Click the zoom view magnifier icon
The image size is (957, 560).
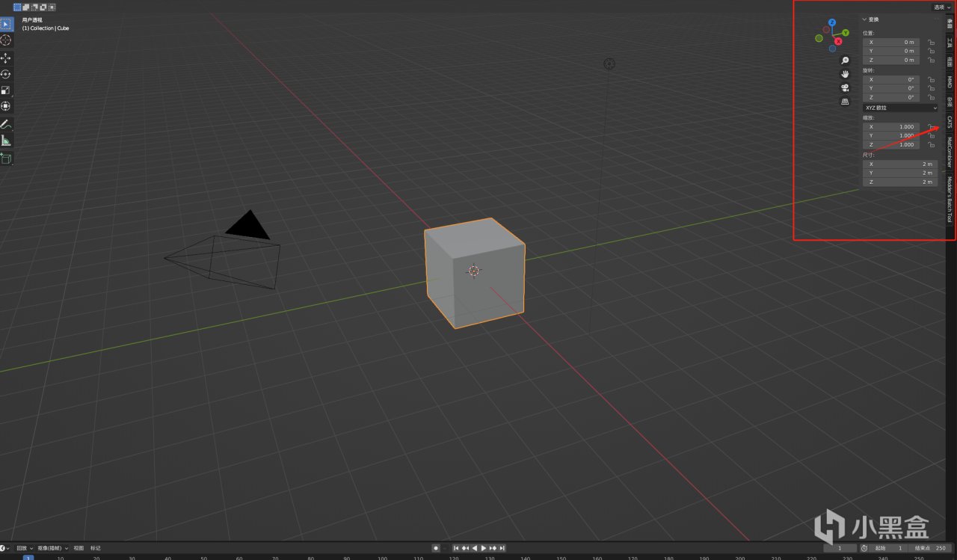pyautogui.click(x=845, y=61)
